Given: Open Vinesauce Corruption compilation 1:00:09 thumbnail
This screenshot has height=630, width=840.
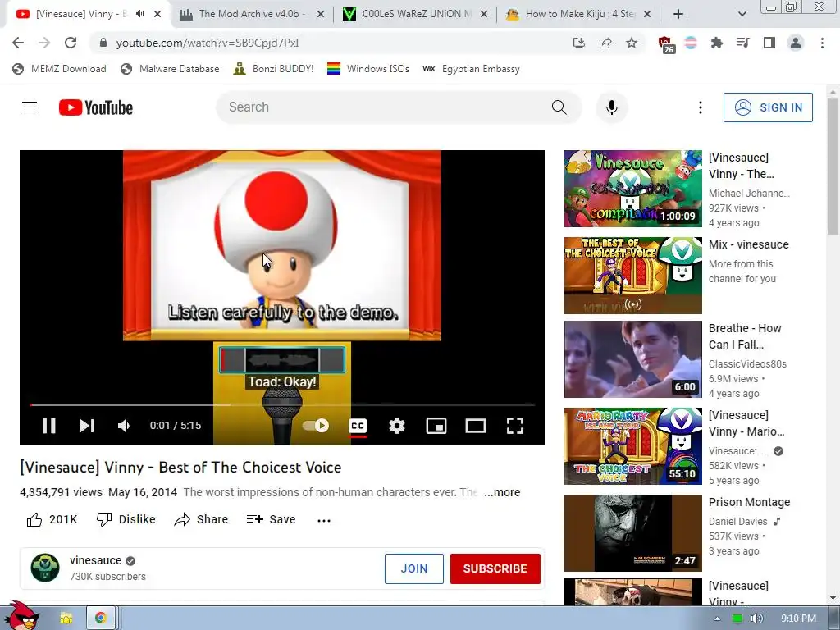Looking at the screenshot, I should [632, 189].
